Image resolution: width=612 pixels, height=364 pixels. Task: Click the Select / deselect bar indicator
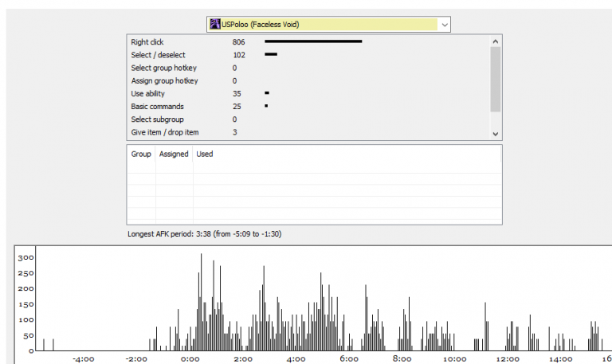tap(271, 54)
